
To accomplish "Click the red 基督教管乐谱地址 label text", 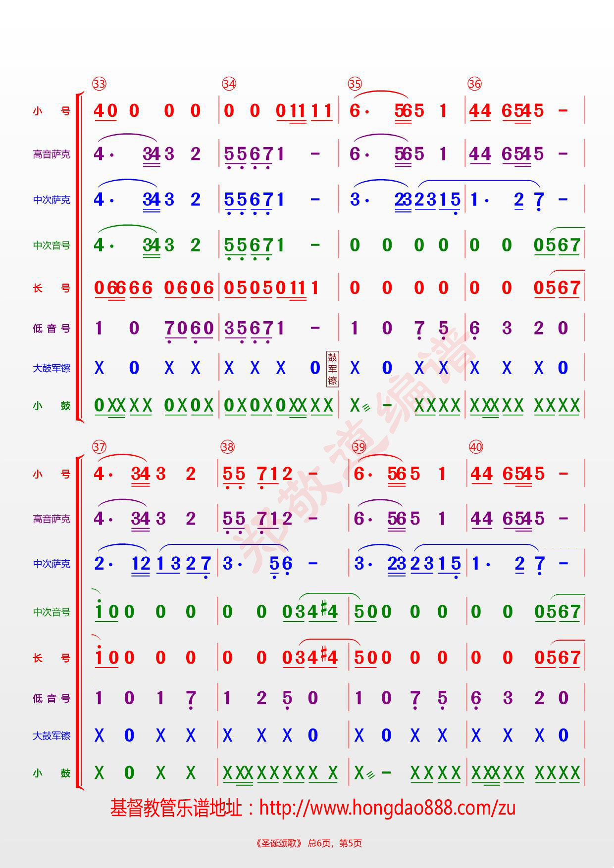I will (x=176, y=808).
